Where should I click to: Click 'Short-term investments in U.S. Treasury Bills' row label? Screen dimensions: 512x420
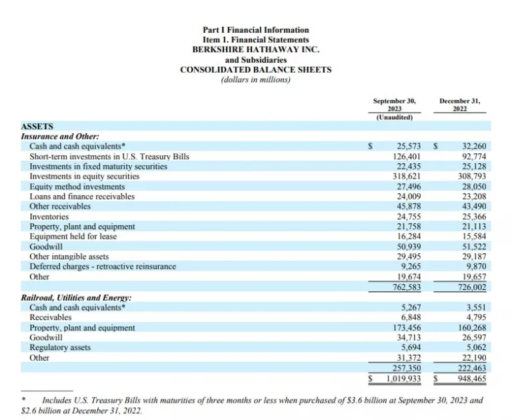coord(109,157)
